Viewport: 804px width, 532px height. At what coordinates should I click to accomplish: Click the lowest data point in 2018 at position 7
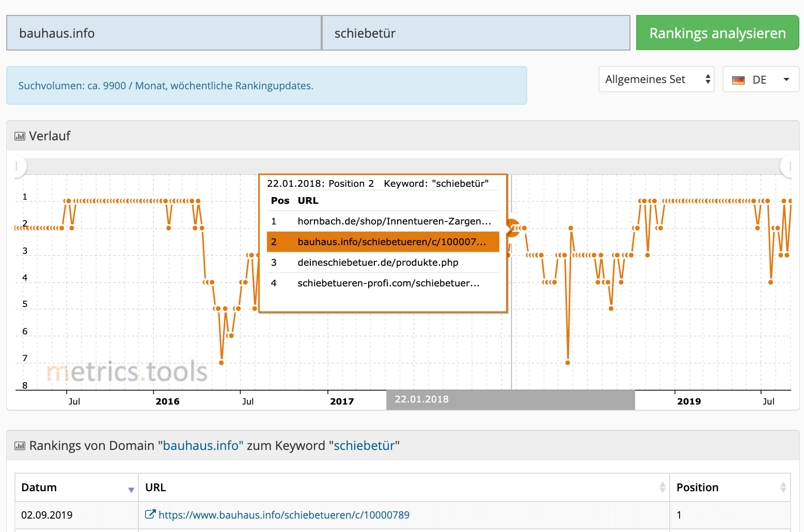567,363
